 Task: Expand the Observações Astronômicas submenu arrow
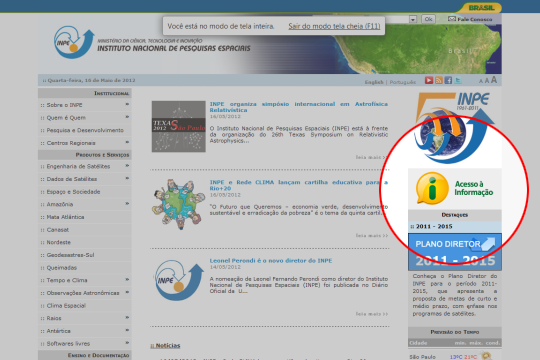(127, 292)
